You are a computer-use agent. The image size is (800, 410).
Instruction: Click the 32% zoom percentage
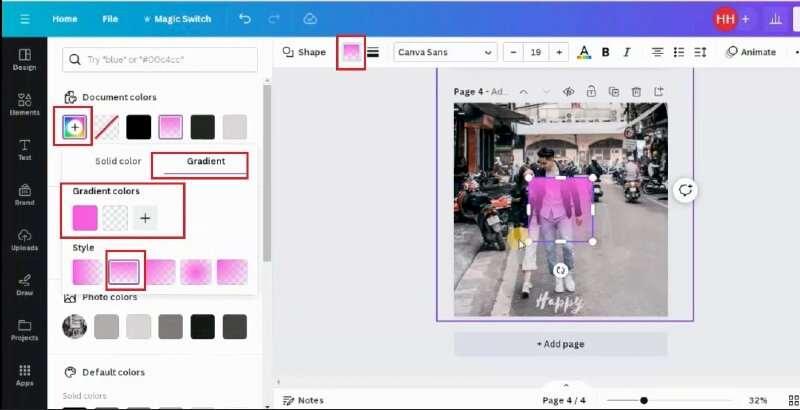pos(758,400)
